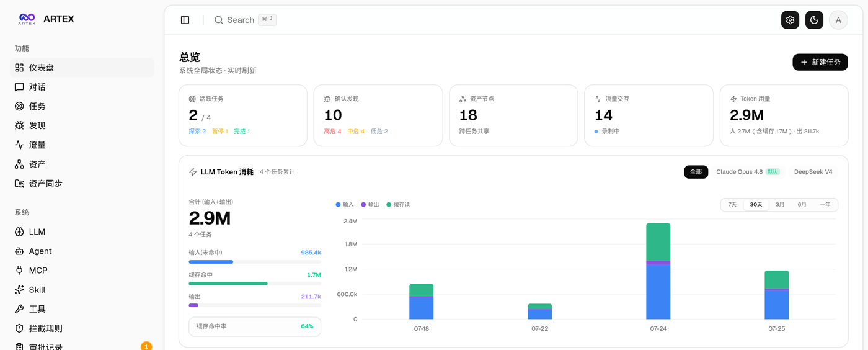The image size is (868, 350).
Task: Click the 07-22 chart bar
Action: 539,312
